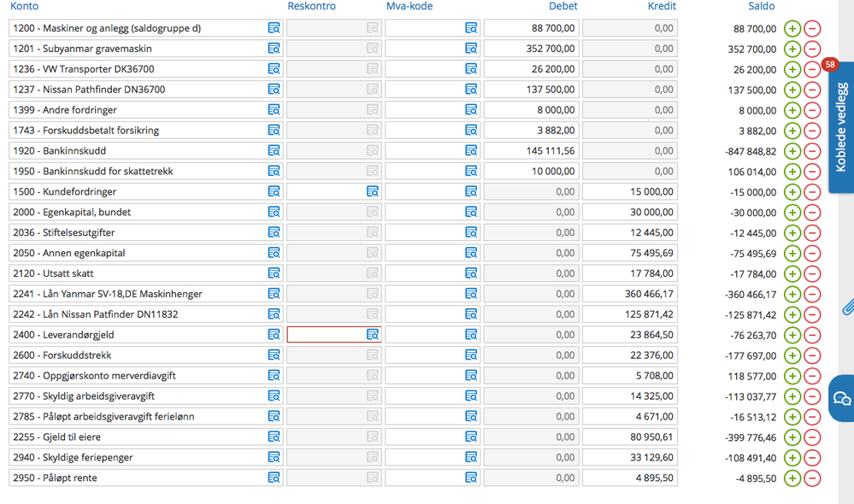Remove the 1236 VW Transporter row

(x=812, y=70)
